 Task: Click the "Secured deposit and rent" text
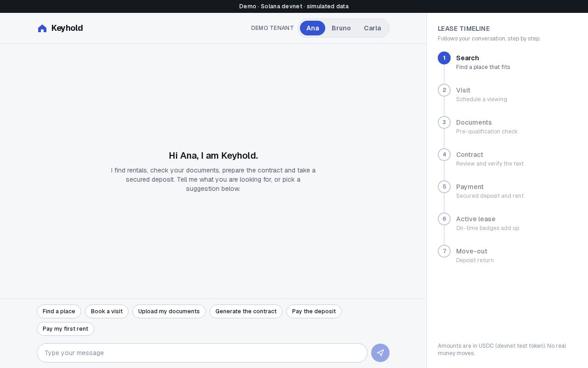[x=490, y=196]
